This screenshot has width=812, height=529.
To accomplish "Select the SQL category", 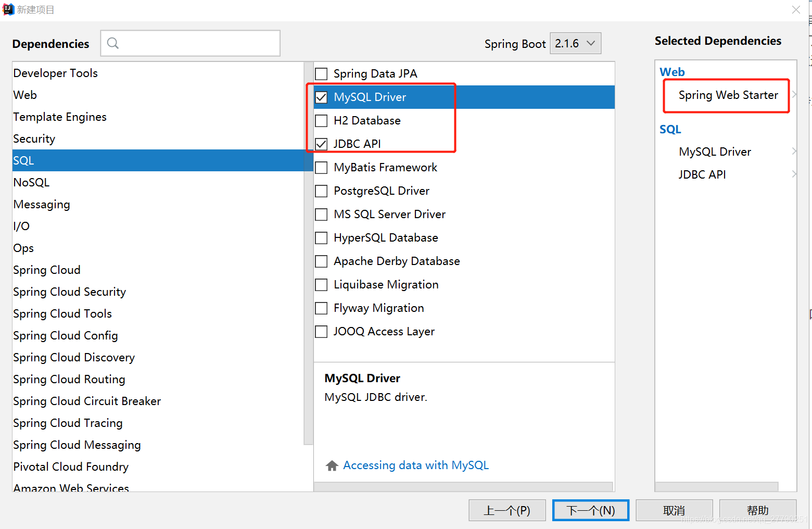I will coord(158,160).
